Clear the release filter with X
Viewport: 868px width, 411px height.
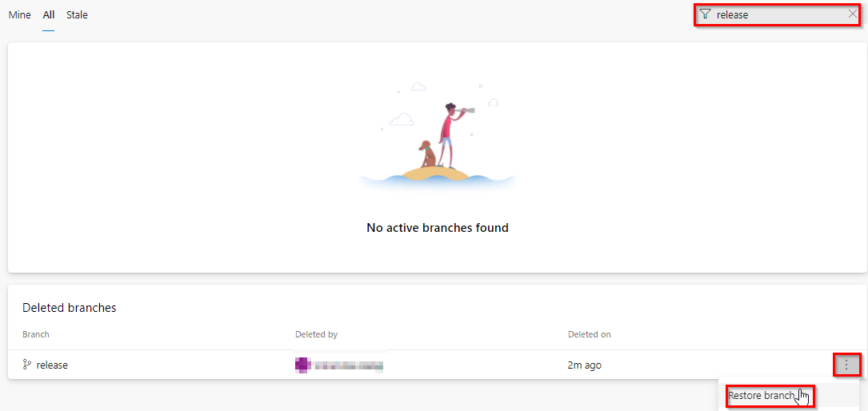(853, 14)
